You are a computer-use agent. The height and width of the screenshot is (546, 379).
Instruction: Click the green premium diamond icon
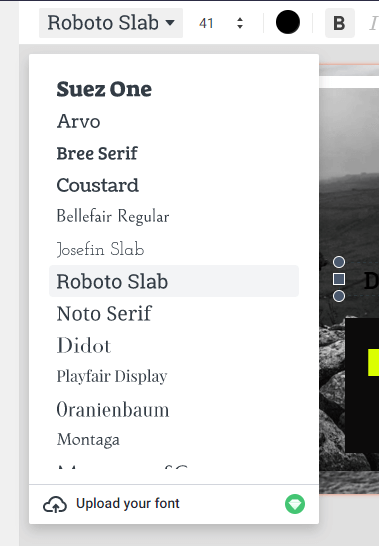(x=295, y=504)
